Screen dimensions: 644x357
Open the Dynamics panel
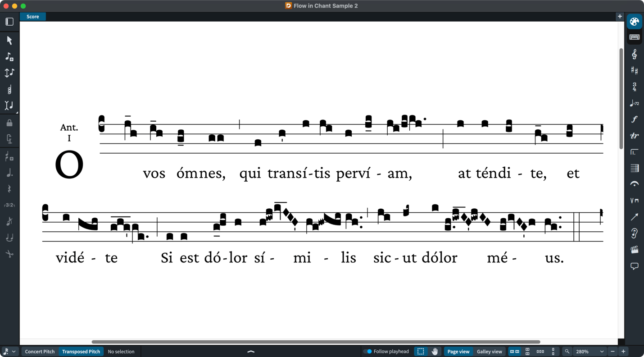click(x=635, y=119)
